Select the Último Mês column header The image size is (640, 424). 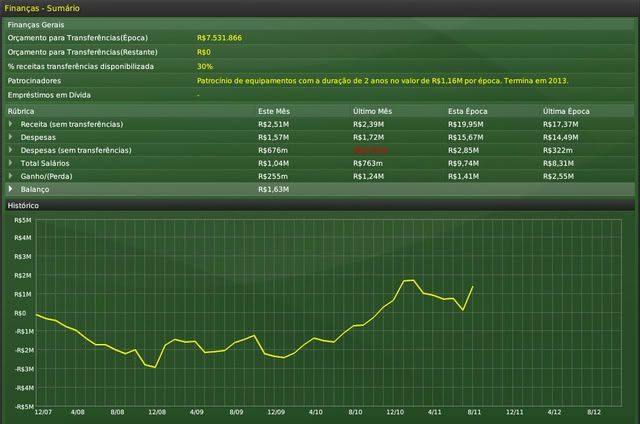coord(372,111)
